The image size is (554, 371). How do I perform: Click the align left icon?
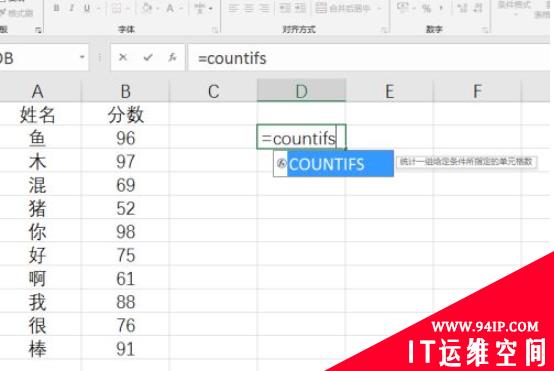(x=233, y=8)
